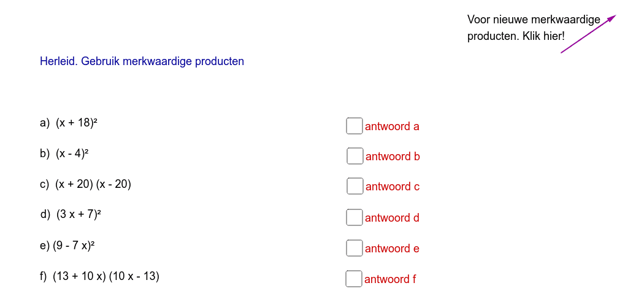Select the red 'antwoord d' label

point(393,218)
